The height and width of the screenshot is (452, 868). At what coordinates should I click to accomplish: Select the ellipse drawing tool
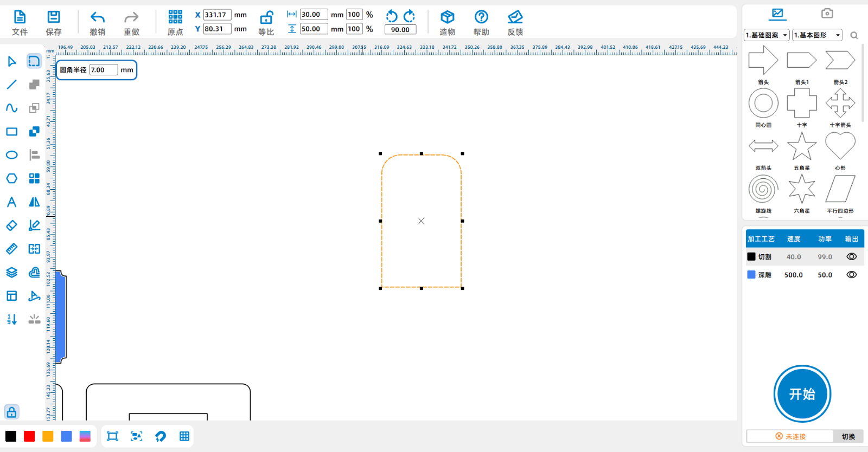(x=11, y=155)
